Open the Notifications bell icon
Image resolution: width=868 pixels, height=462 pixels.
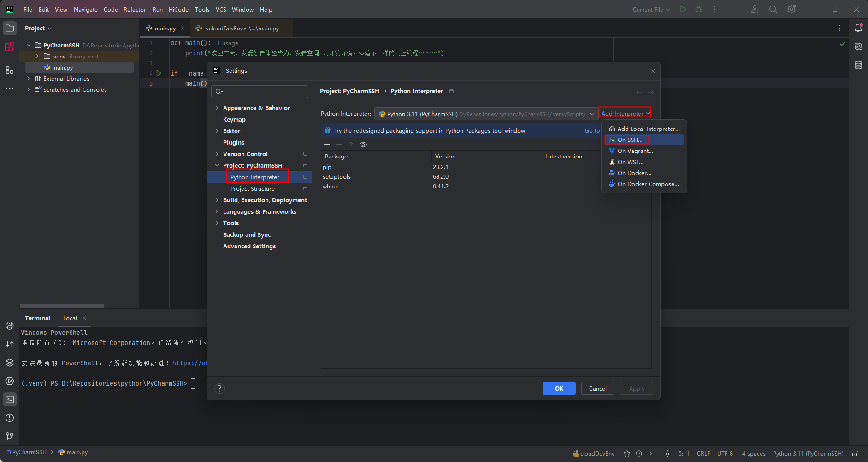[x=858, y=28]
